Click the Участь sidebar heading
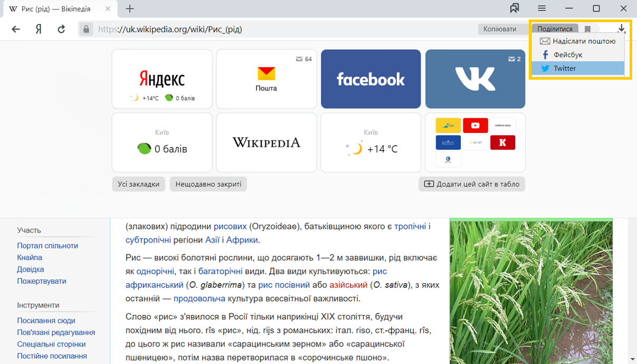637x364 pixels. (29, 231)
